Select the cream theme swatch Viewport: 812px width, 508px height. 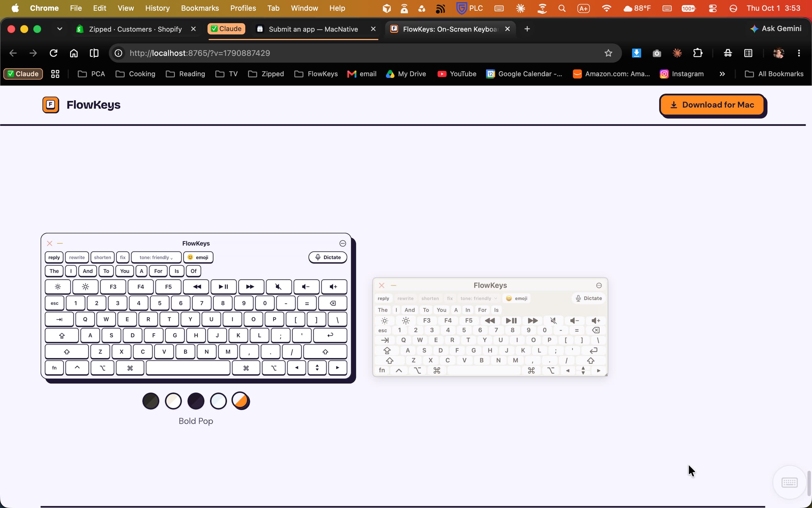(173, 401)
